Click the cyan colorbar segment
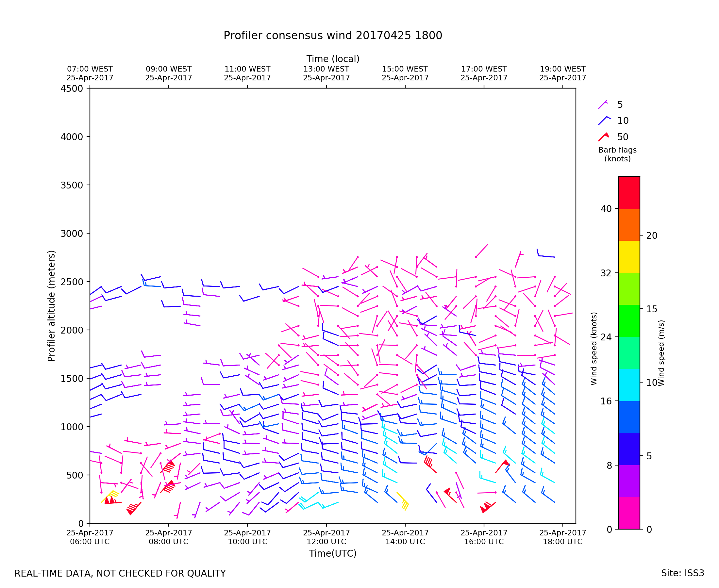This screenshot has height=588, width=719. coord(628,385)
